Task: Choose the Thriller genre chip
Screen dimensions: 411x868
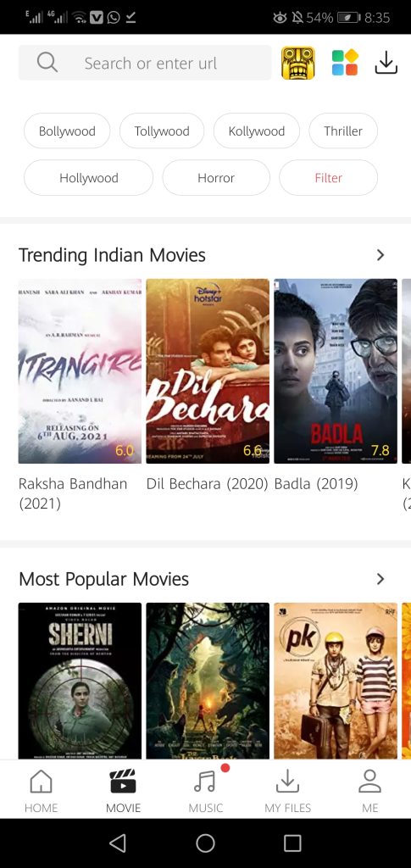Action: [x=343, y=131]
